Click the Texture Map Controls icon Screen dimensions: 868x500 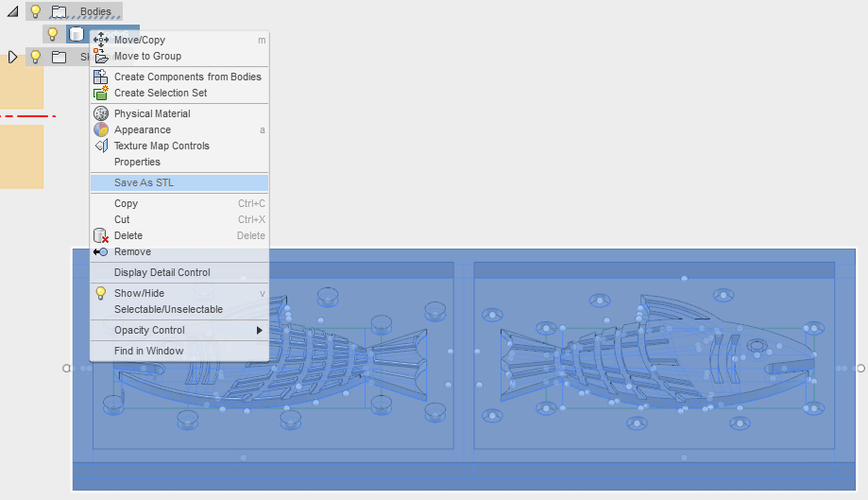101,146
